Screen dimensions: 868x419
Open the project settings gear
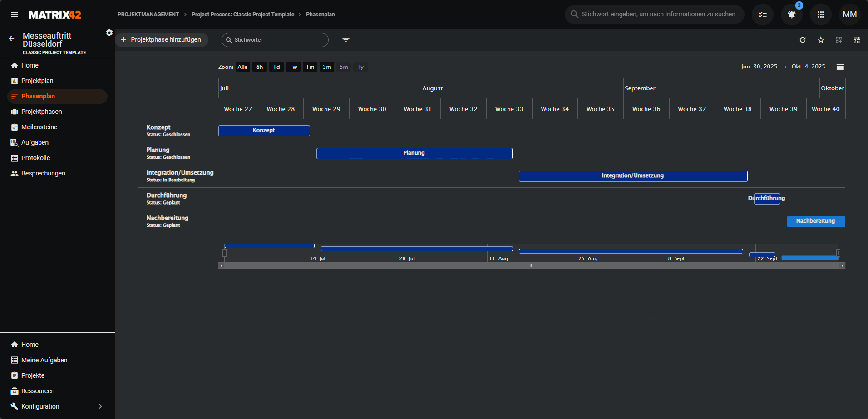click(x=109, y=33)
